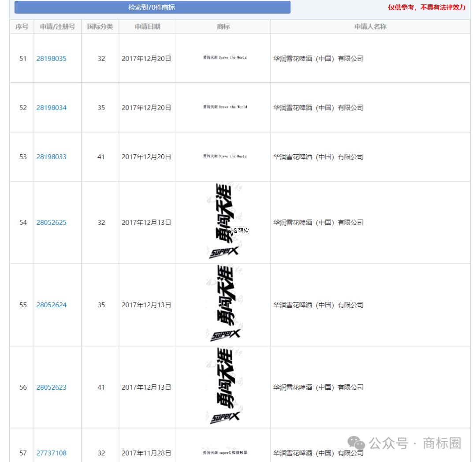Click class 32 in row 51

coord(101,59)
